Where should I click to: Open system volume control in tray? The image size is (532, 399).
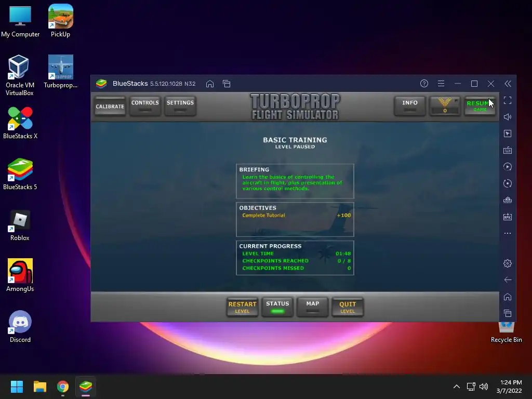[484, 387]
